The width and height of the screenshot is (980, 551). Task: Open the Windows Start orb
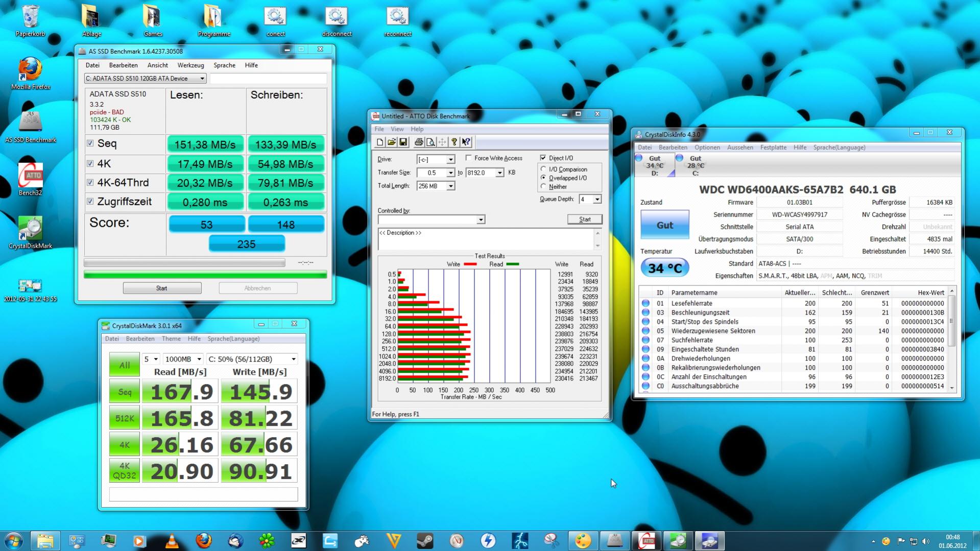click(13, 540)
